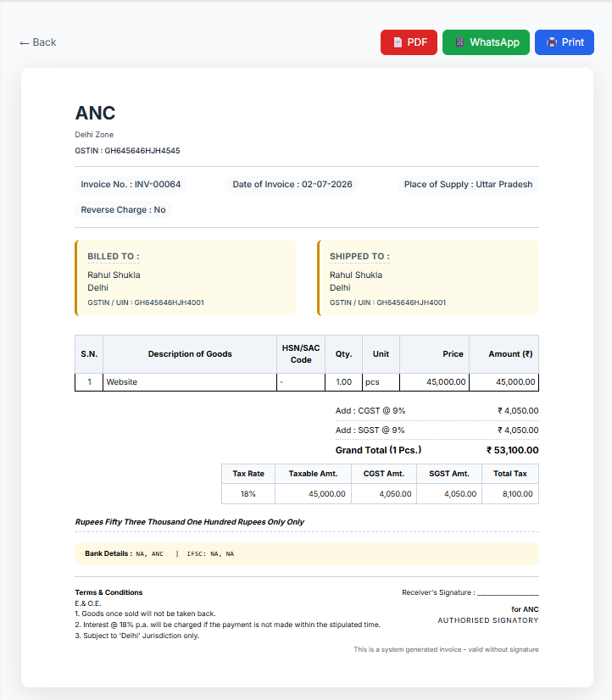Viewport: 612px width, 700px height.
Task: Click the Reverse Charge : No pill
Action: pyautogui.click(x=123, y=210)
